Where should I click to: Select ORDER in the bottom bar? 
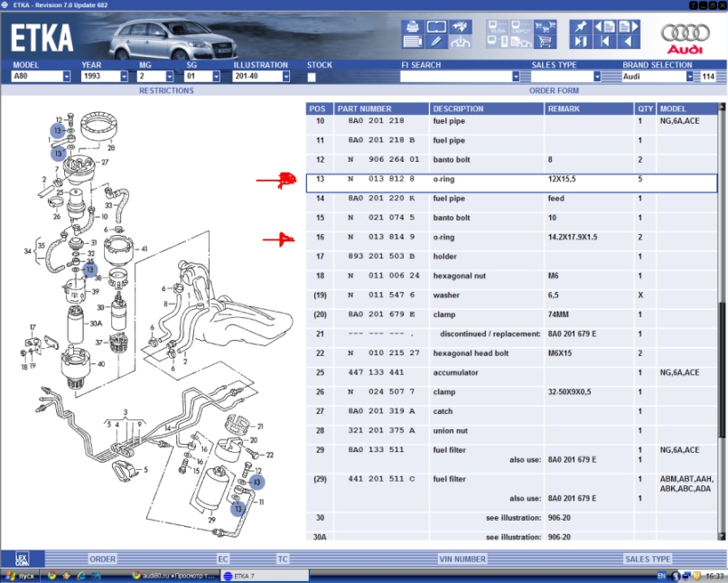103,559
